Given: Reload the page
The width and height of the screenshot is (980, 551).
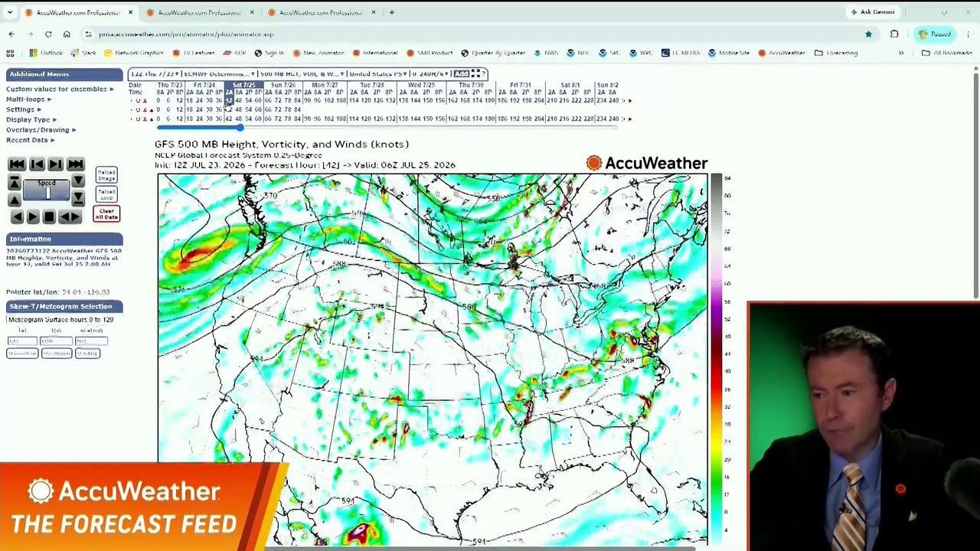Looking at the screenshot, I should tap(48, 34).
